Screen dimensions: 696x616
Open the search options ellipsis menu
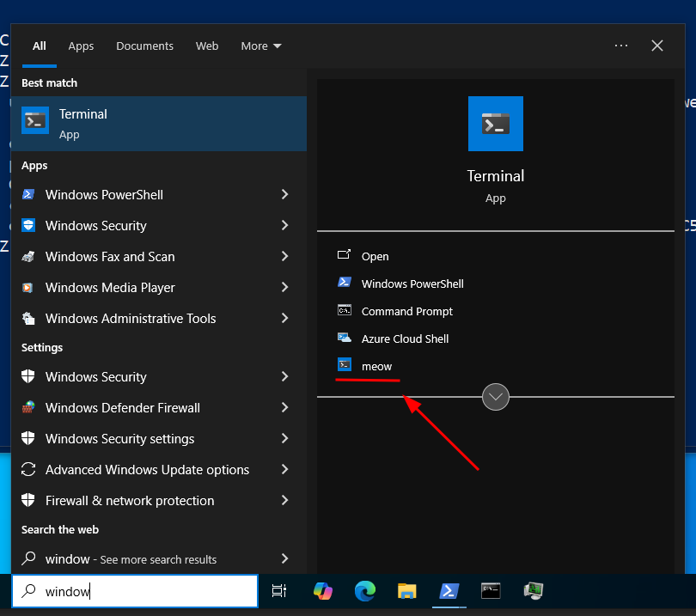click(621, 46)
